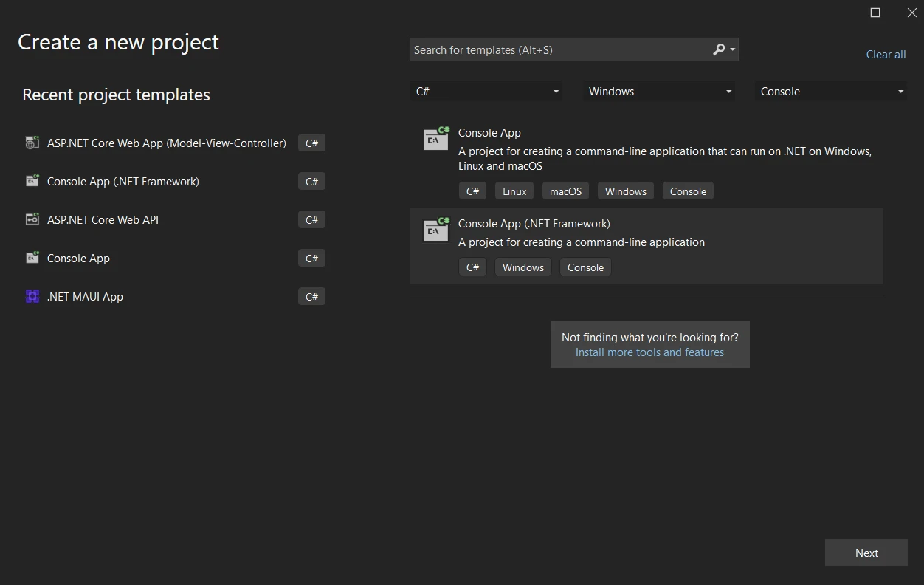Click the .NET MAUI App purple icon

pyautogui.click(x=32, y=297)
